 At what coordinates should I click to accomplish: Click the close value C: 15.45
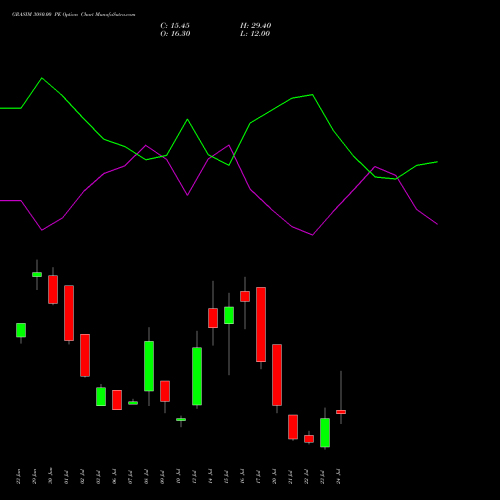[175, 26]
